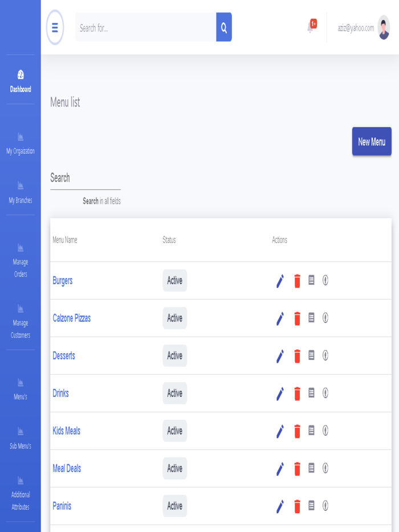Click the delete trash icon for Meal Deals

coord(297,468)
